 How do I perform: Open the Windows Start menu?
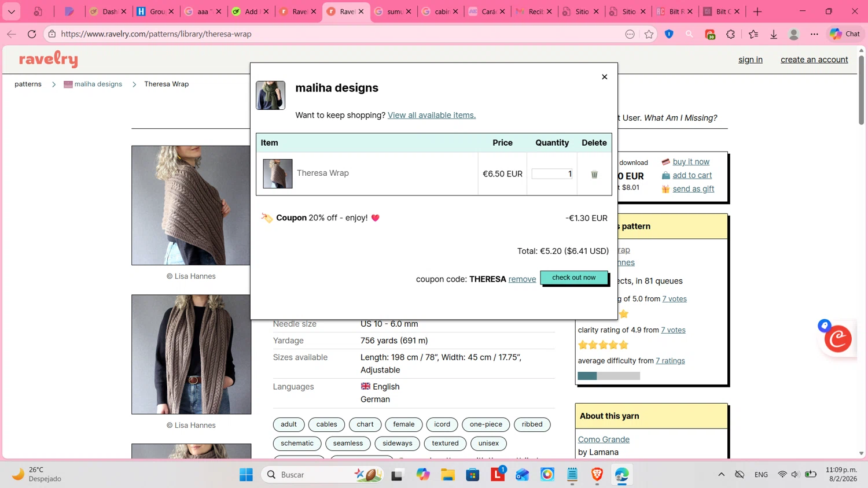(x=246, y=475)
